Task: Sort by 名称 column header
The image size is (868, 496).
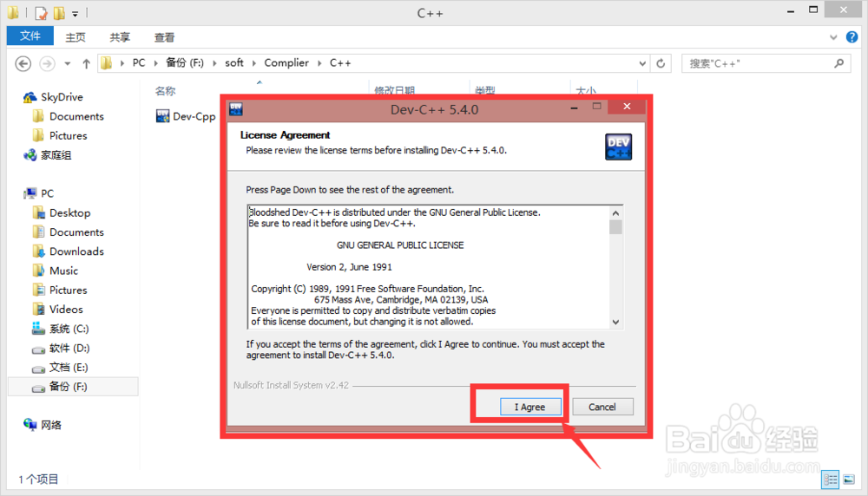Action: click(x=165, y=91)
